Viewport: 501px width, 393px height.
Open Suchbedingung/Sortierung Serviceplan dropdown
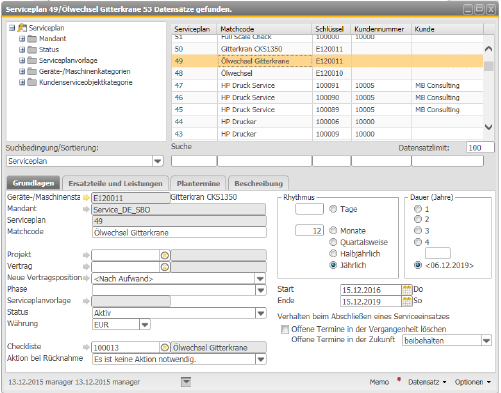coord(158,161)
